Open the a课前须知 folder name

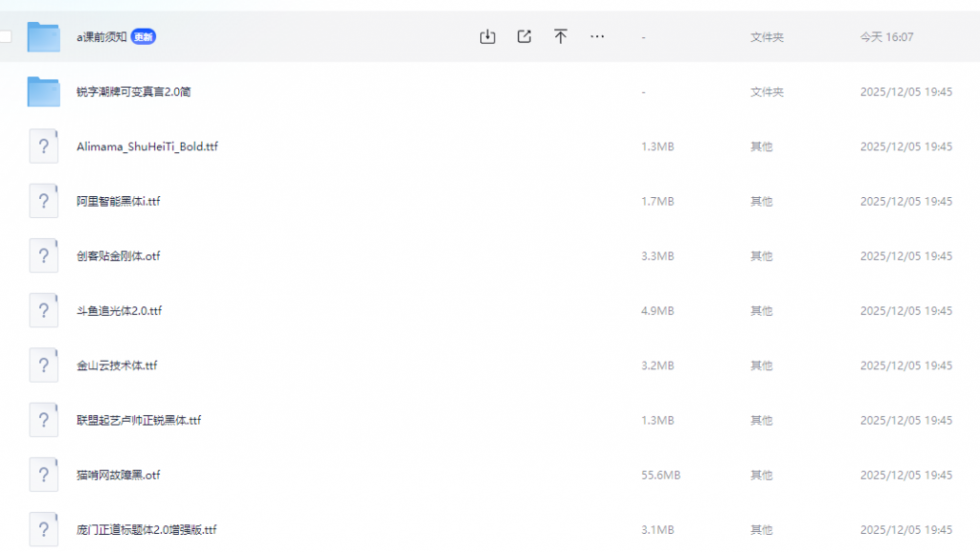click(101, 37)
